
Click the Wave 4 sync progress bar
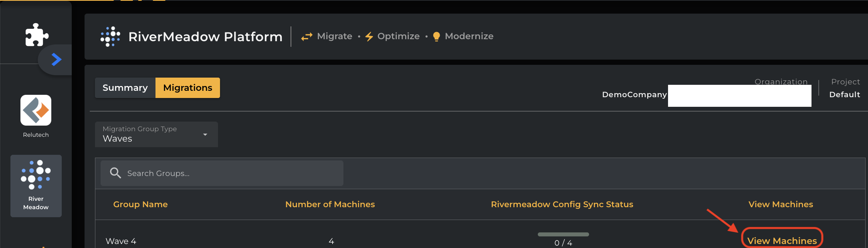click(563, 234)
